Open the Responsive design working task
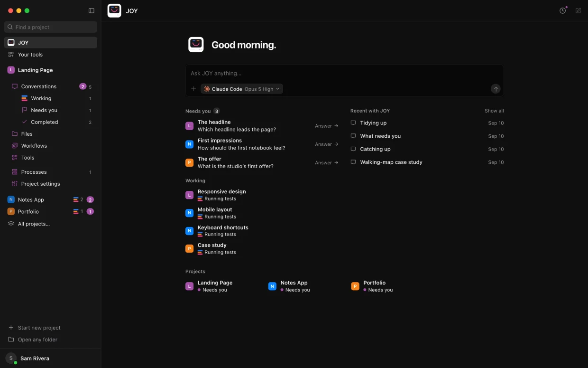The height and width of the screenshot is (368, 588). click(x=262, y=195)
